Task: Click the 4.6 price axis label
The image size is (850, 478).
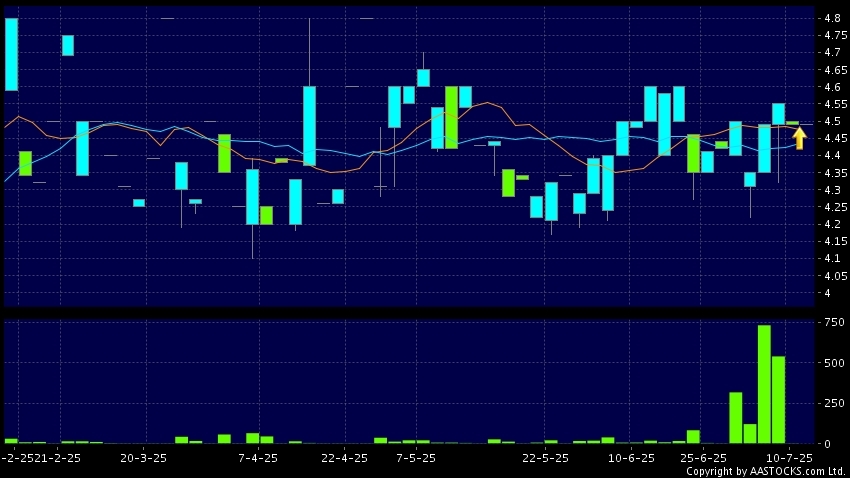Action: click(832, 87)
